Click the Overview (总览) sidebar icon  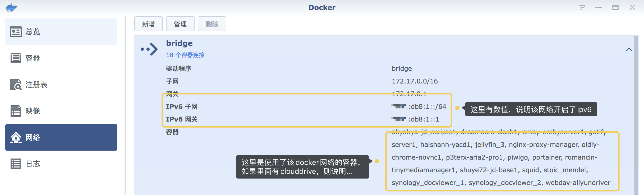point(16,32)
